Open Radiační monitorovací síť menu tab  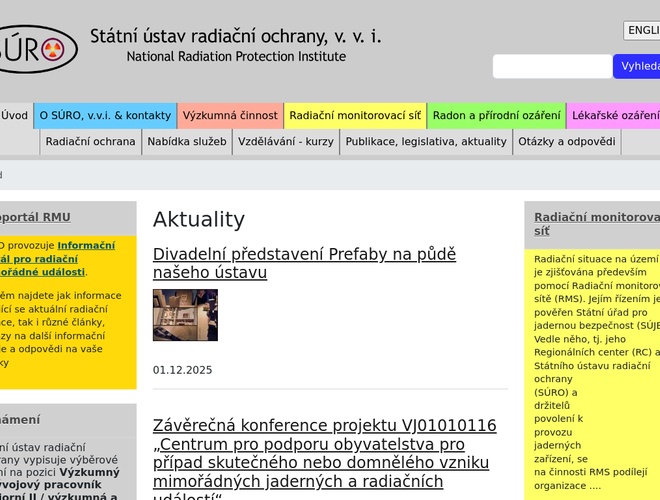[355, 116]
